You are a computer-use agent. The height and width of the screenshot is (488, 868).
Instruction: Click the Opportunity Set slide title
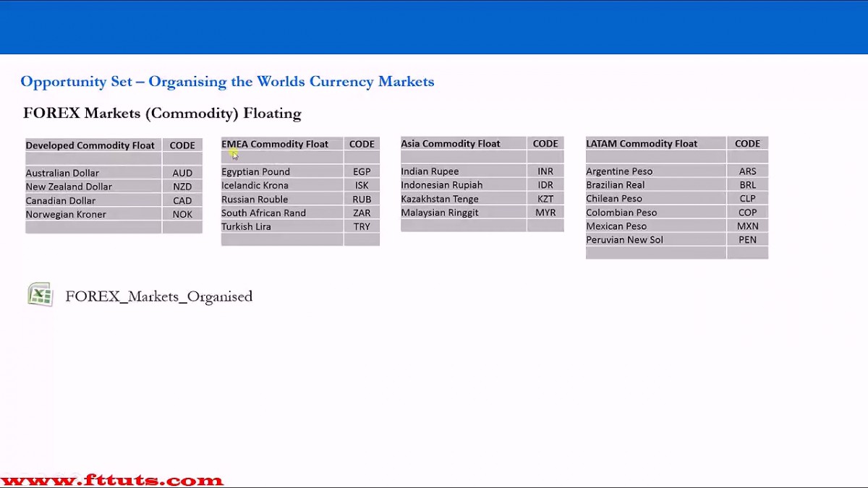227,82
